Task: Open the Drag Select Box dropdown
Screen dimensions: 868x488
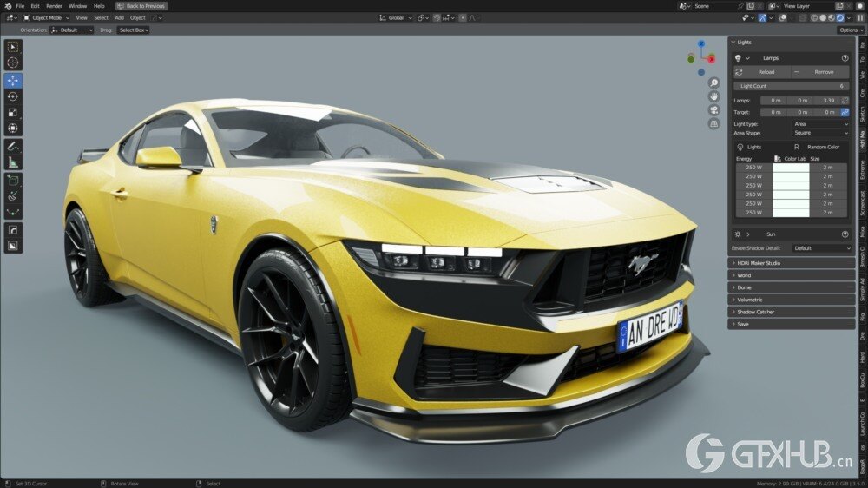Action: tap(134, 30)
